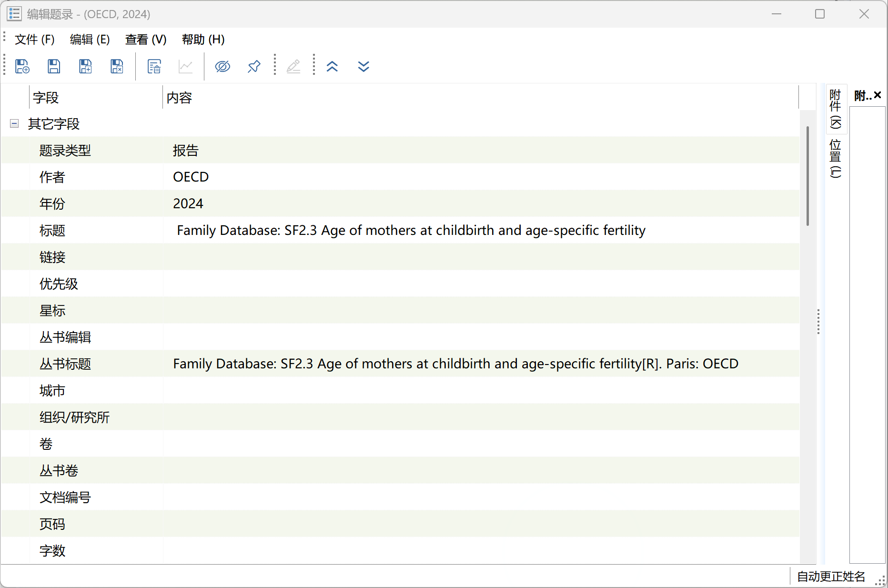Viewport: 888px width, 588px height.
Task: Select the 标题 field label
Action: [52, 231]
